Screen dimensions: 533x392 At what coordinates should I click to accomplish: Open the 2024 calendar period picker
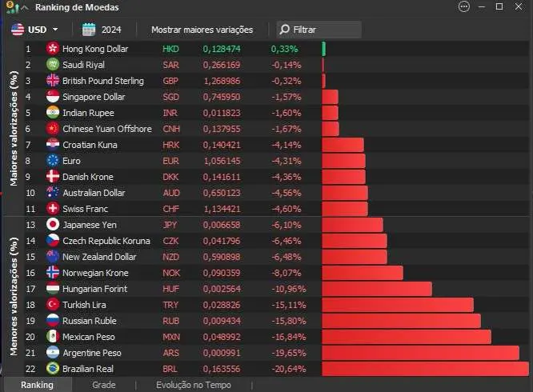[x=101, y=30]
